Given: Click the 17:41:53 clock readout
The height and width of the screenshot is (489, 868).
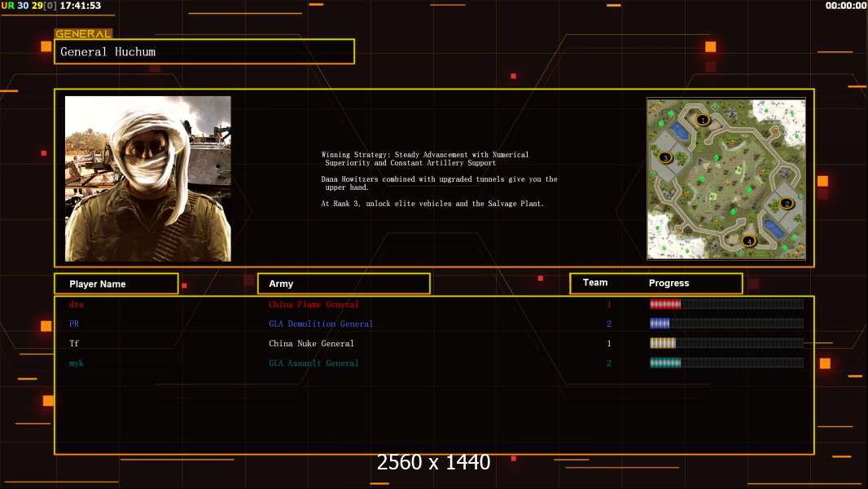Looking at the screenshot, I should 81,6.
